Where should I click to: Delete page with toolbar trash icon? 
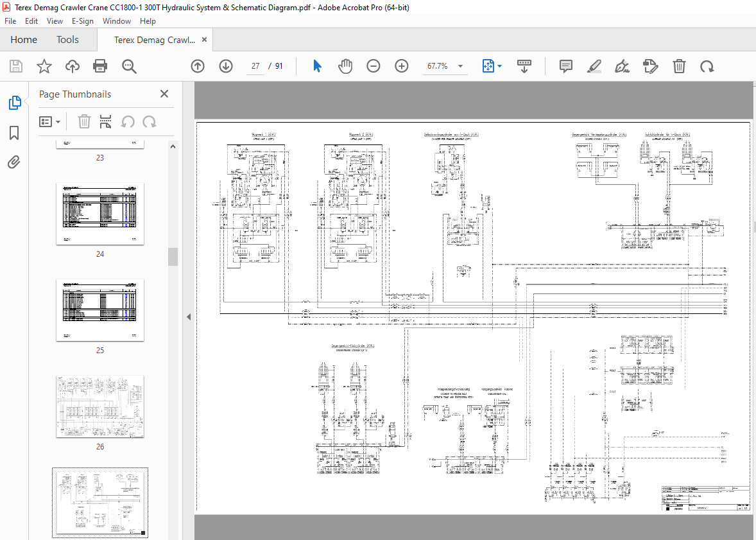point(679,66)
